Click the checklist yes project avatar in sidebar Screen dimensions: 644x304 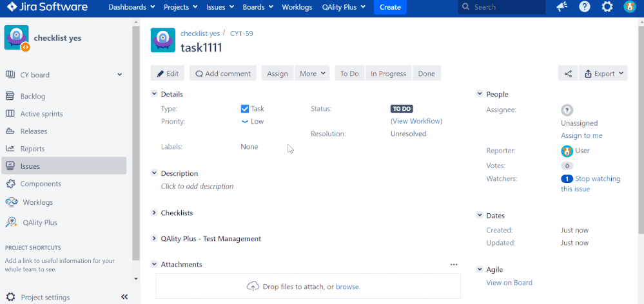[x=16, y=37]
